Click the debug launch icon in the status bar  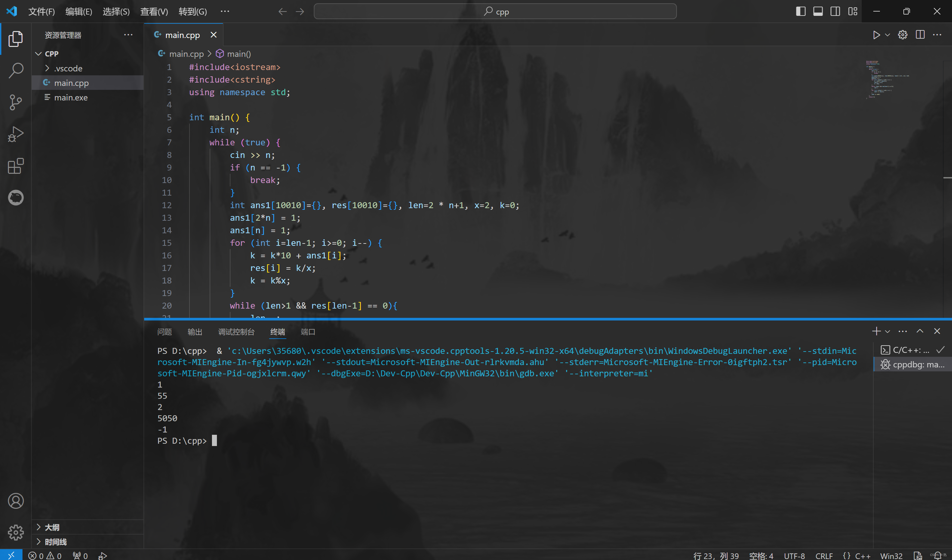click(x=103, y=555)
